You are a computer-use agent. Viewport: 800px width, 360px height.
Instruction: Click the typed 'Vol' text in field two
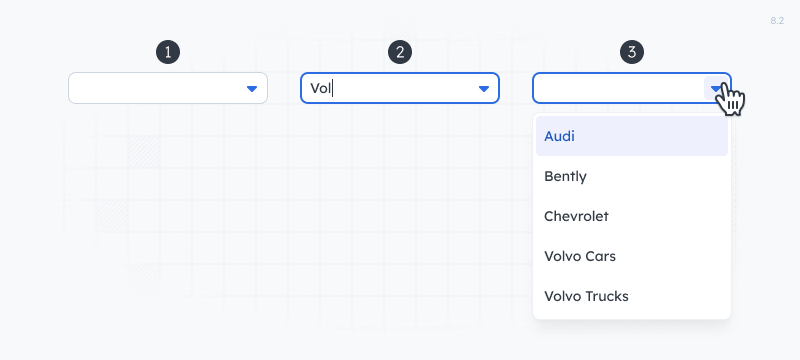(321, 89)
